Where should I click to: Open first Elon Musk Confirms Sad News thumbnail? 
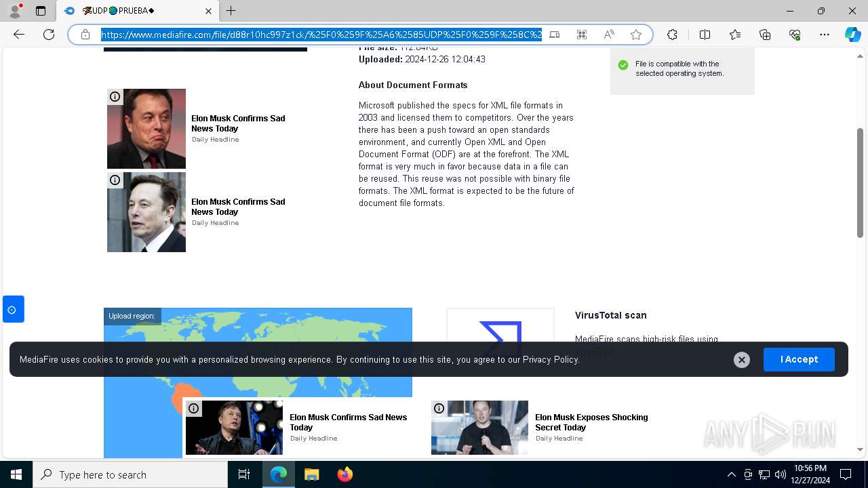tap(146, 129)
